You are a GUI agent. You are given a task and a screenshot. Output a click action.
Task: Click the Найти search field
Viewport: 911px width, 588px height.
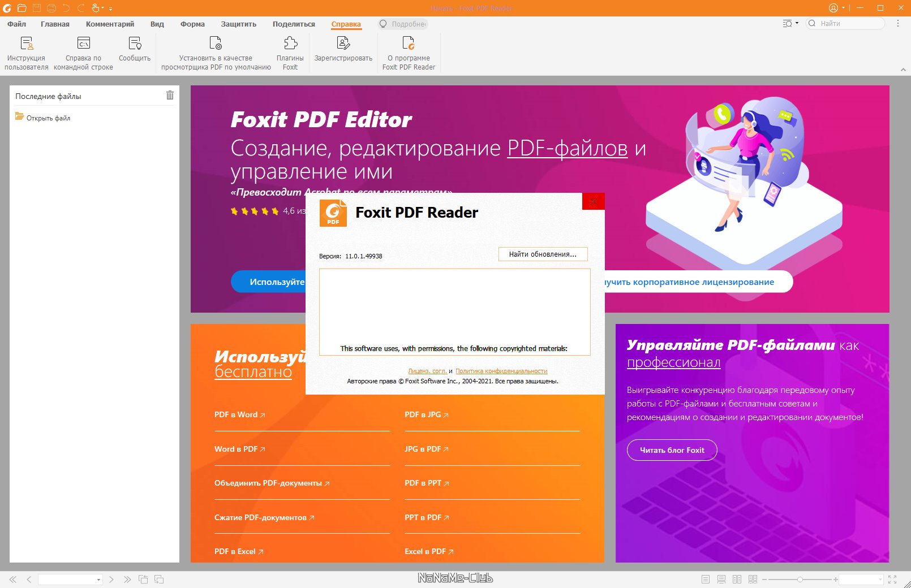pos(849,24)
